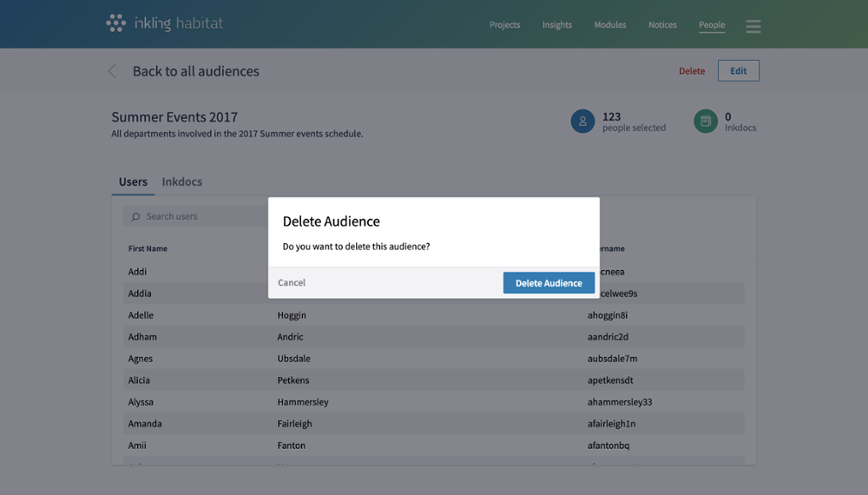
Task: Open Projects in the top navigation
Action: pos(504,25)
